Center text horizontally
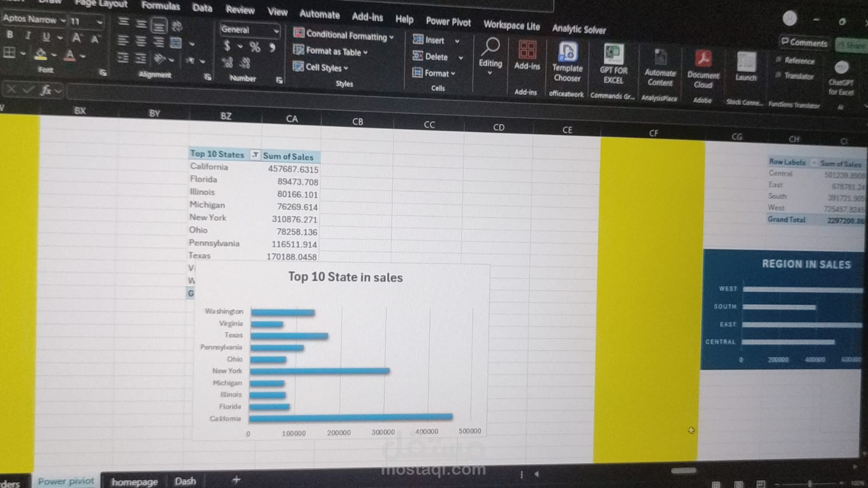Screen dimensions: 868x488 coord(141,42)
